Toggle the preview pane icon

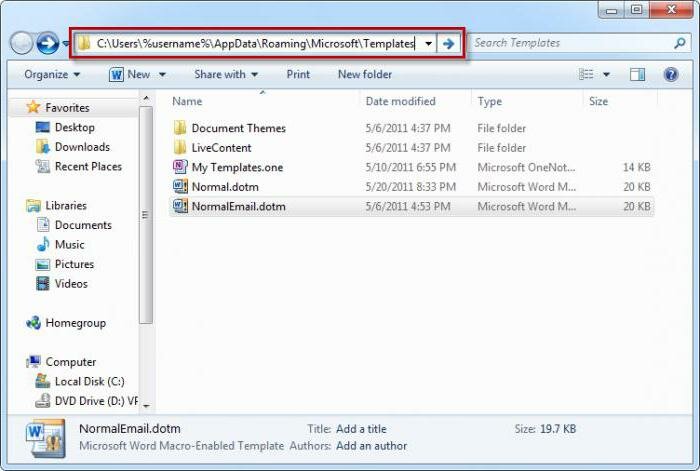pyautogui.click(x=637, y=74)
